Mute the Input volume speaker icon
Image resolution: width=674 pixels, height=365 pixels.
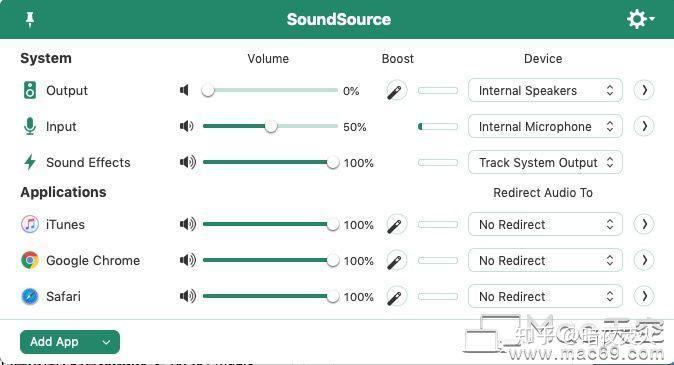pyautogui.click(x=187, y=126)
